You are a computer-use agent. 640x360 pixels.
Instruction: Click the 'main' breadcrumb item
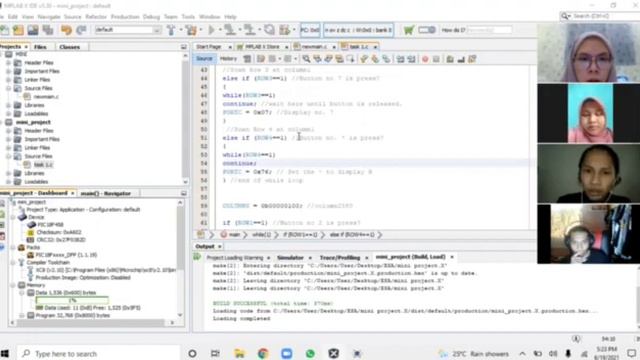235,235
